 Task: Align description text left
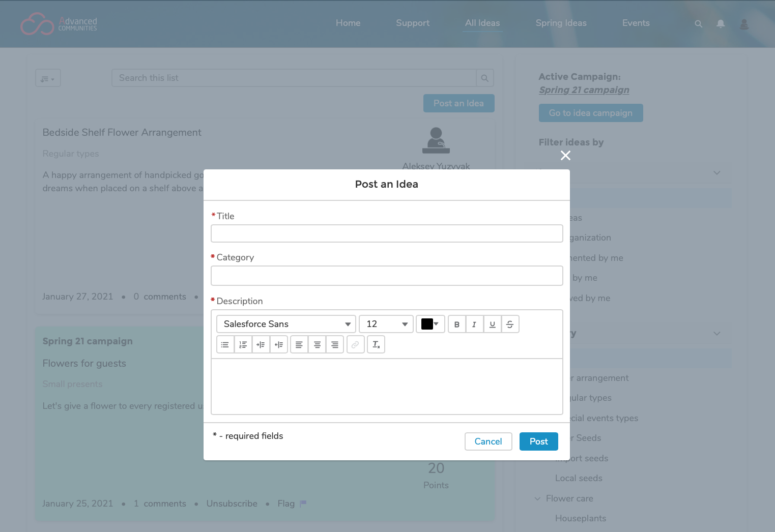coord(299,344)
